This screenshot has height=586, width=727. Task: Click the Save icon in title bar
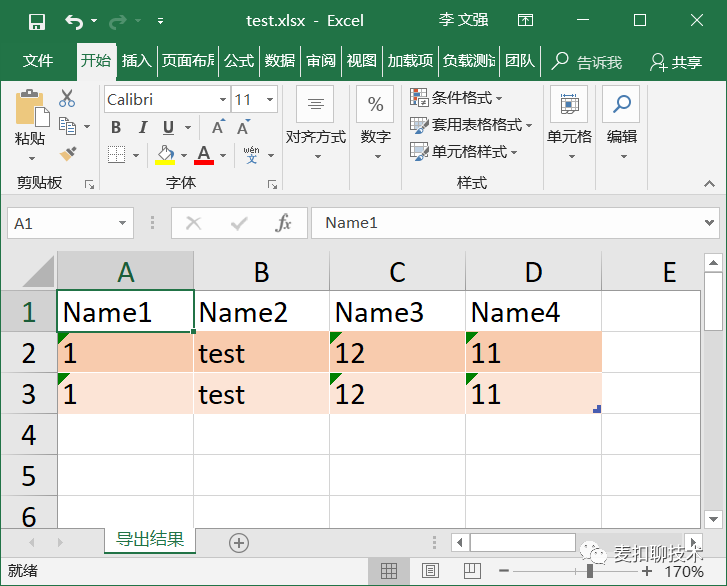[x=37, y=21]
